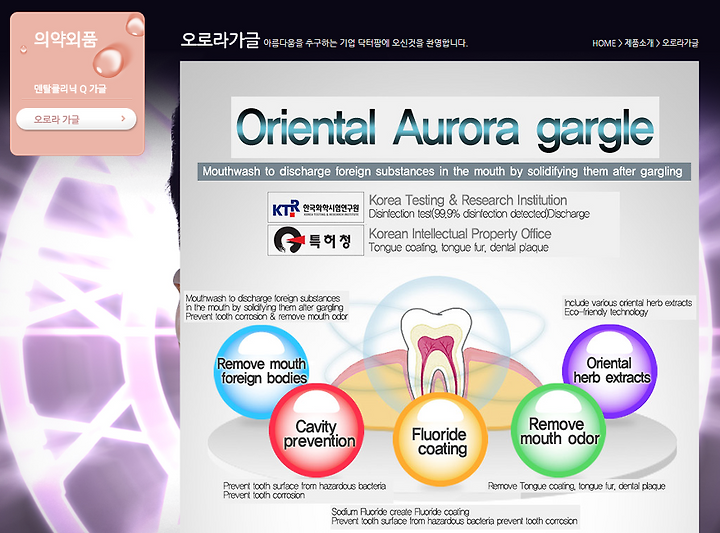Click 'Include various oriental herb extracts' caption
Image resolution: width=720 pixels, height=533 pixels.
tap(628, 303)
